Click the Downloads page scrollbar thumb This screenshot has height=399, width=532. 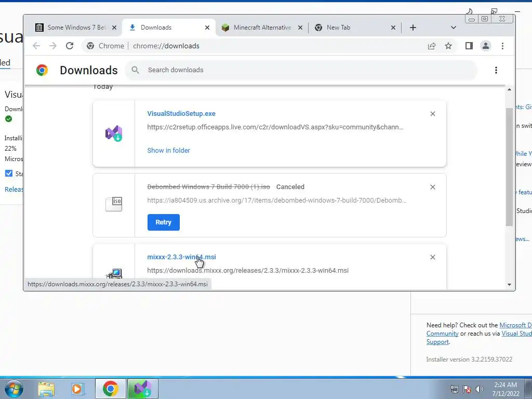coord(509,167)
